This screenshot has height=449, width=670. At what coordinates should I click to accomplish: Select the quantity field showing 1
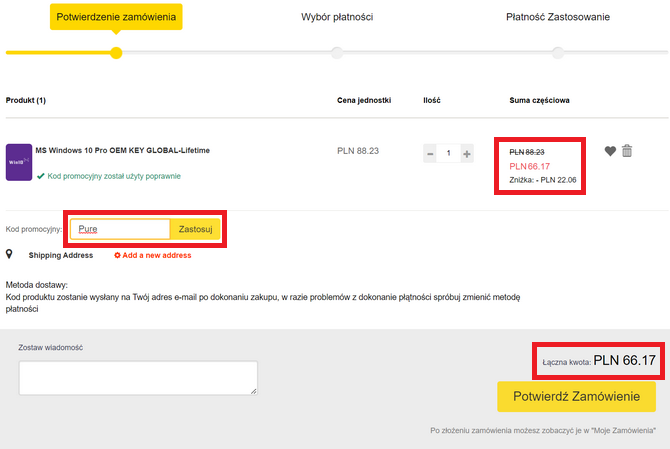(x=449, y=153)
